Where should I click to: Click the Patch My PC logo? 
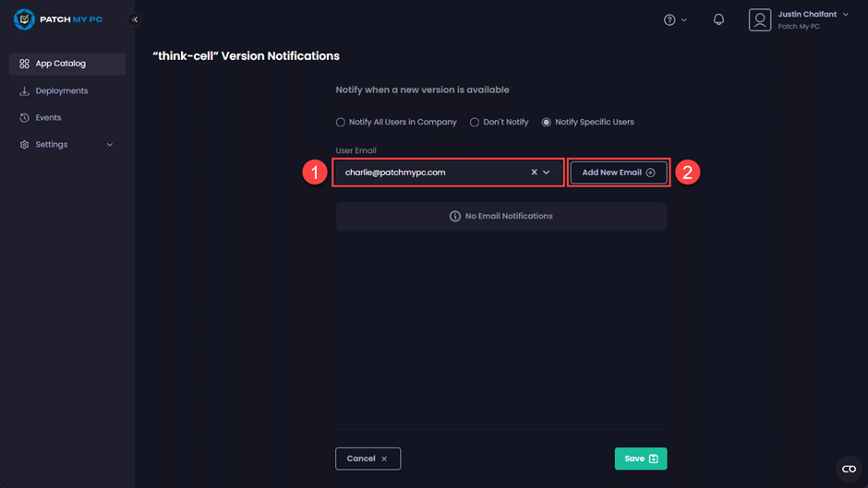(x=24, y=19)
